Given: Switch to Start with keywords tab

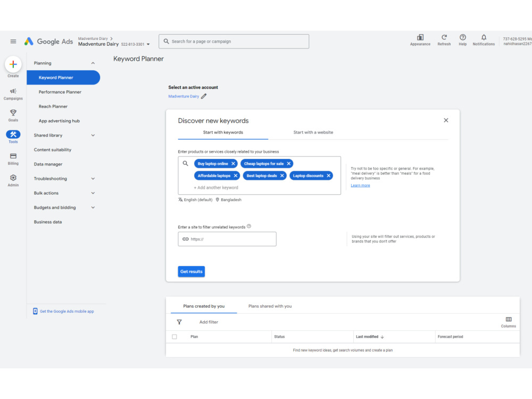Looking at the screenshot, I should coord(223,132).
